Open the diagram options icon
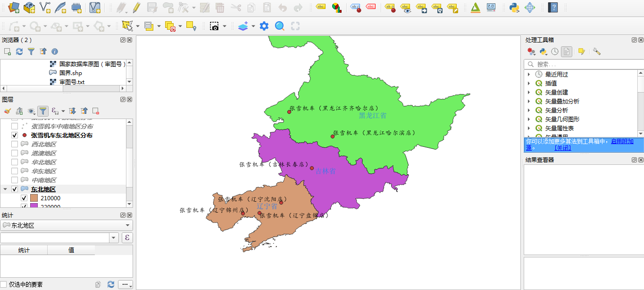The height and width of the screenshot is (290, 644). pyautogui.click(x=336, y=7)
